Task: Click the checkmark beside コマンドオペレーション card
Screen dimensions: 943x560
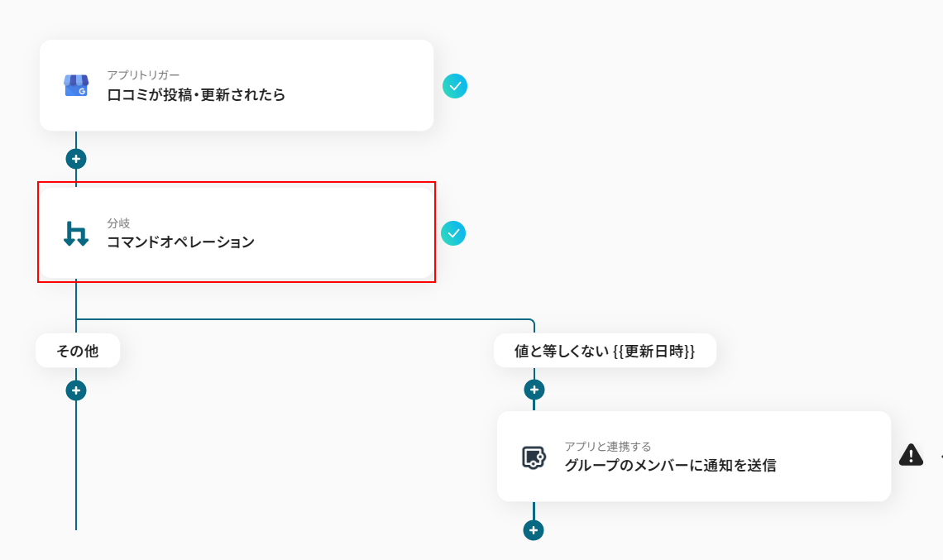Action: point(453,233)
